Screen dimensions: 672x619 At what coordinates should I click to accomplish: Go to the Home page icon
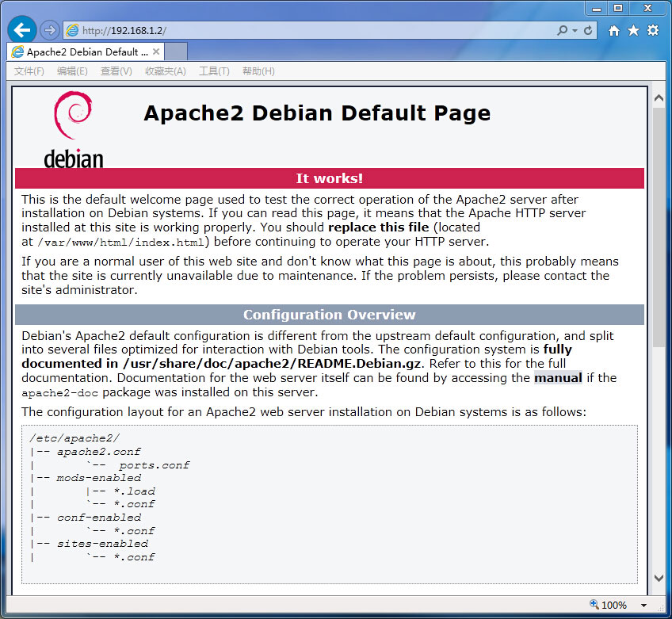pyautogui.click(x=613, y=30)
